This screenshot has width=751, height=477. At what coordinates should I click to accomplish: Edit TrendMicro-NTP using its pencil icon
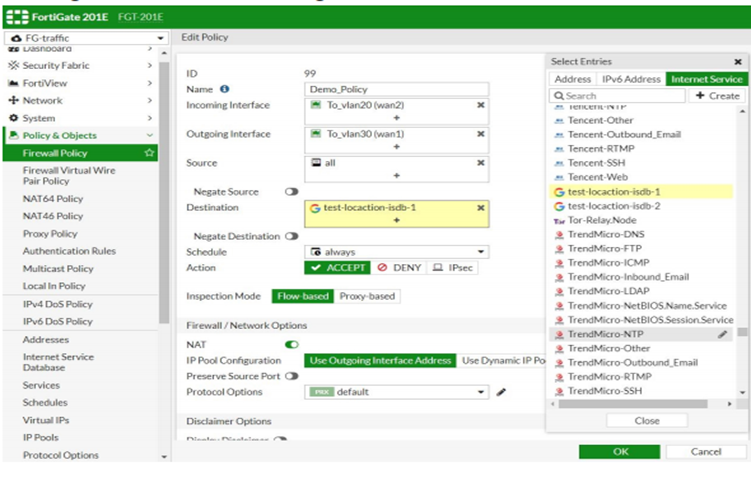(722, 334)
